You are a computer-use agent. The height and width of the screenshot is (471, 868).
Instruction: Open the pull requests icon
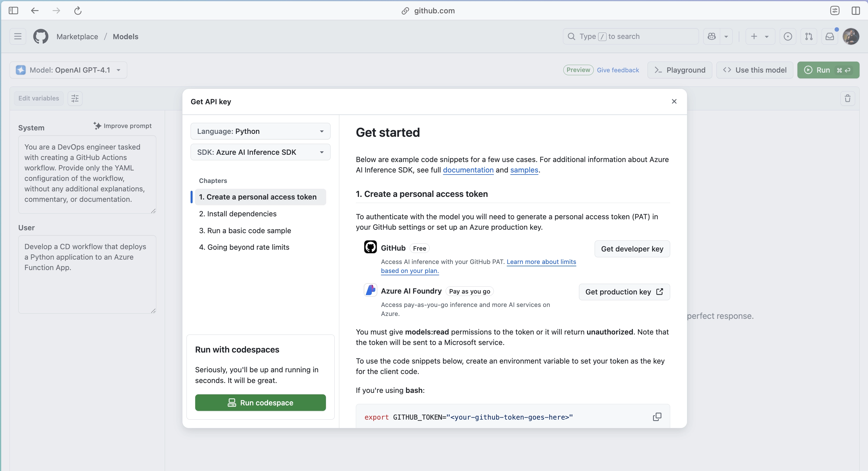pyautogui.click(x=809, y=36)
